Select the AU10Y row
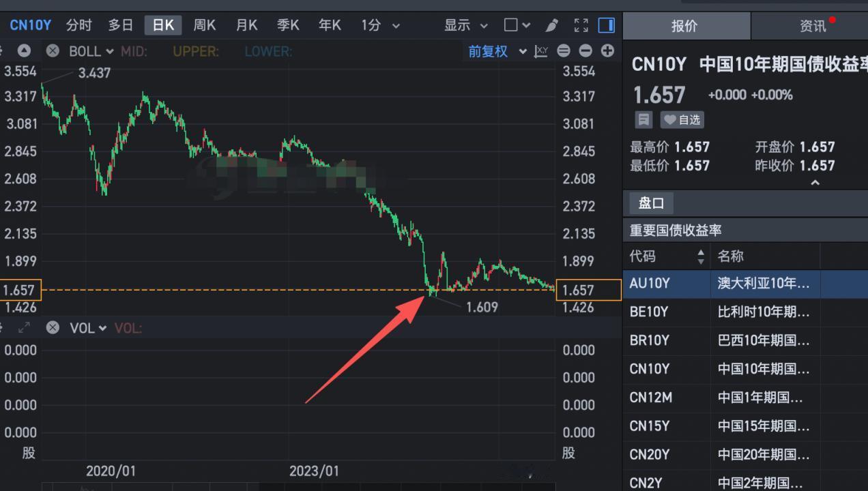Image resolution: width=868 pixels, height=491 pixels. [745, 283]
